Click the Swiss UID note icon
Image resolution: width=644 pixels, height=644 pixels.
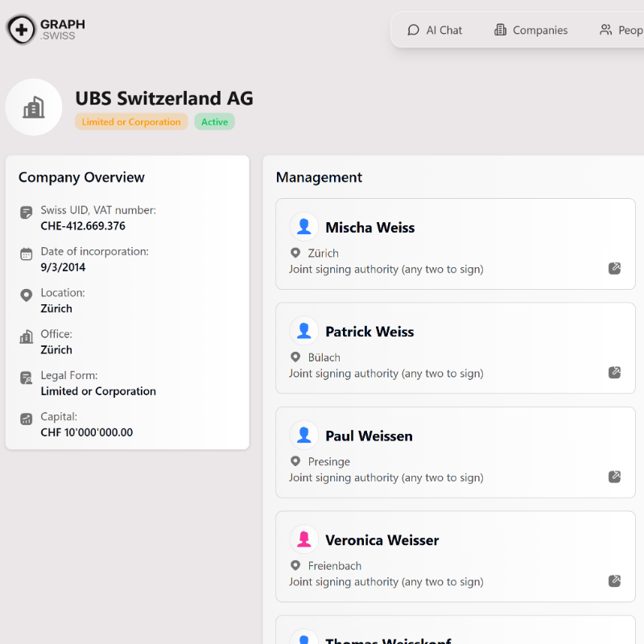27,213
